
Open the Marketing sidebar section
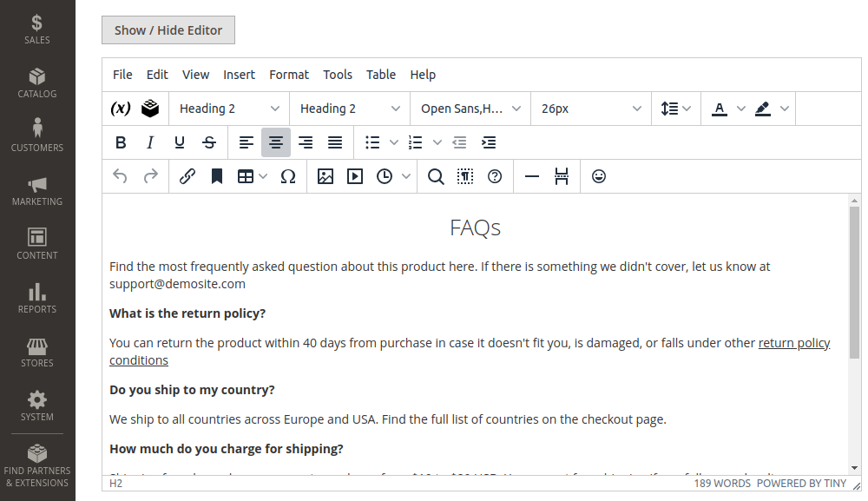37,190
